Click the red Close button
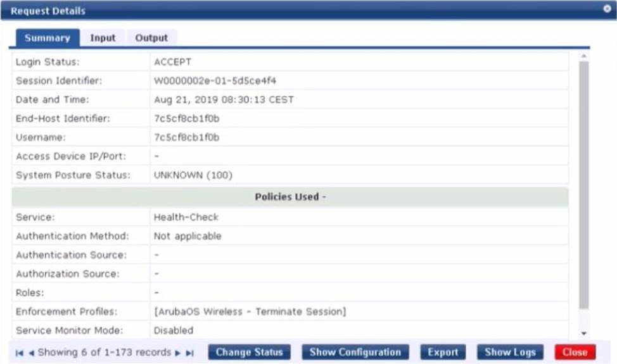This screenshot has width=617, height=364. [575, 353]
